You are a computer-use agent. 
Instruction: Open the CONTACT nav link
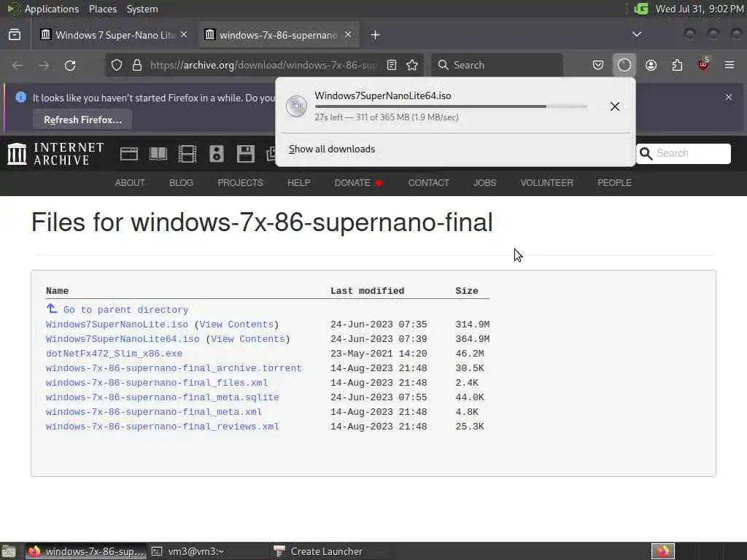pos(428,183)
